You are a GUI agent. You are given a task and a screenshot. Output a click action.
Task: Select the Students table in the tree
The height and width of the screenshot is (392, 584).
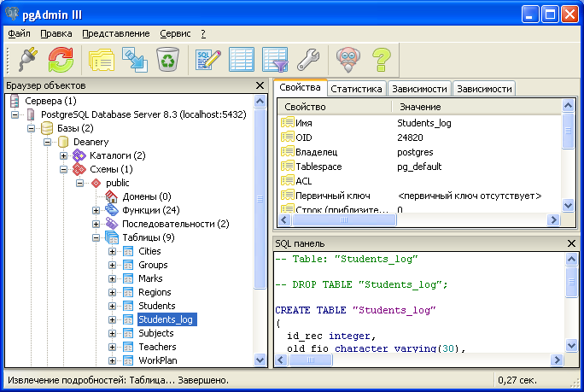[157, 306]
